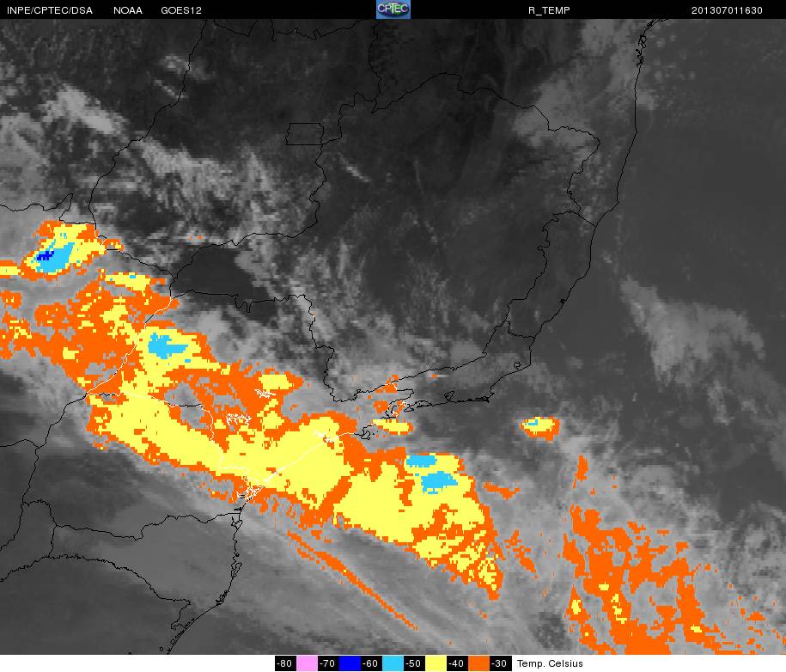The image size is (786, 672).
Task: Click the -80 legend value
Action: tap(286, 663)
